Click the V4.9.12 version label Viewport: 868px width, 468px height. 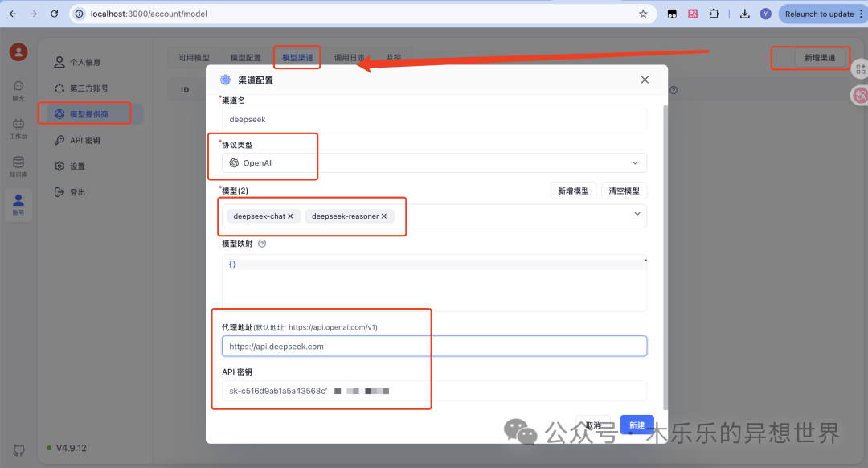coord(72,448)
